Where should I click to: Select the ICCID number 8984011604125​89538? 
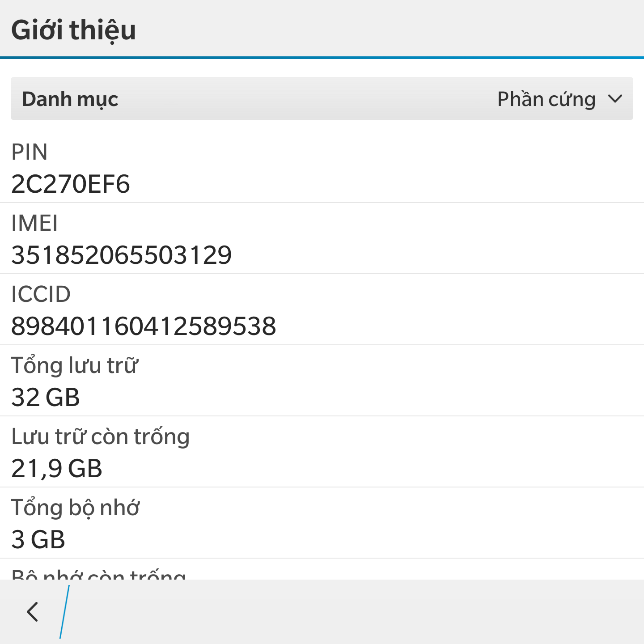click(x=144, y=326)
